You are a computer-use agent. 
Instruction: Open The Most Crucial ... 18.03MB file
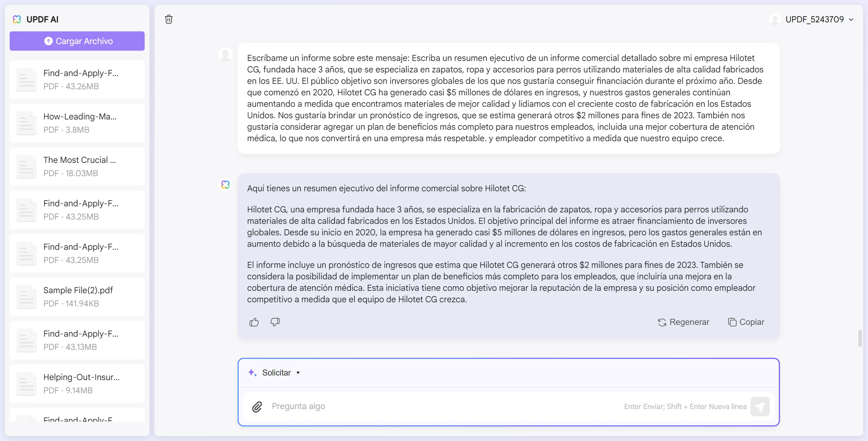77,167
